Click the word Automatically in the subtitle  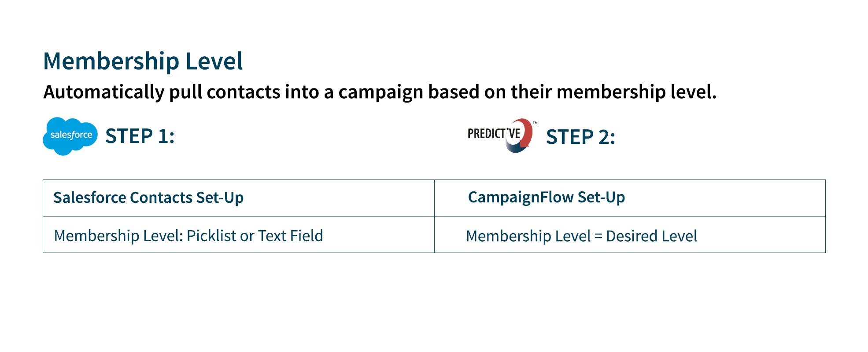pyautogui.click(x=104, y=92)
